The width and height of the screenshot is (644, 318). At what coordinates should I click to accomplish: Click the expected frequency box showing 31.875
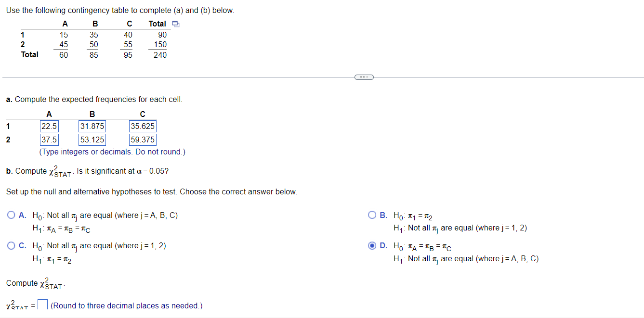[91, 126]
